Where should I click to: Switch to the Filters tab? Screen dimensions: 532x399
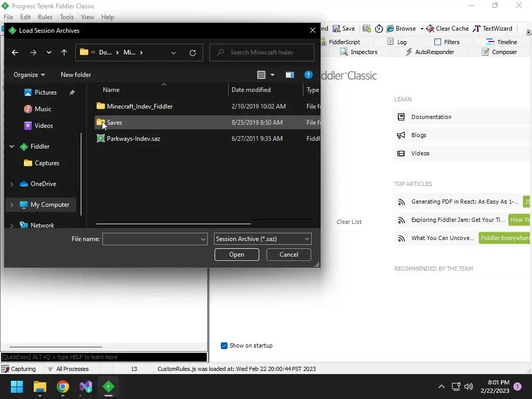(447, 42)
